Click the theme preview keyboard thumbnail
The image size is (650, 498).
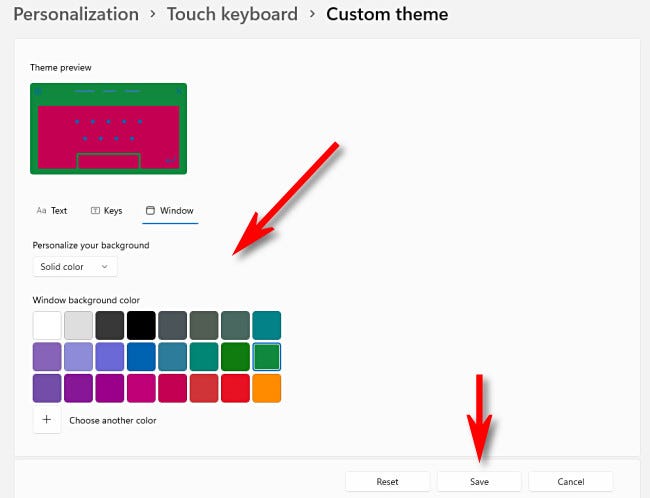point(108,129)
